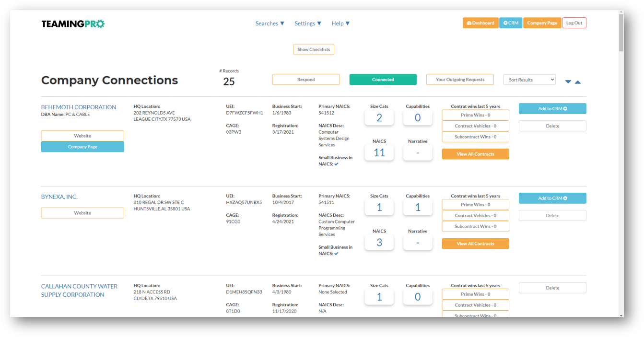644x337 pixels.
Task: Click Bynexa's Primary NAICS 541511
Action: click(327, 203)
